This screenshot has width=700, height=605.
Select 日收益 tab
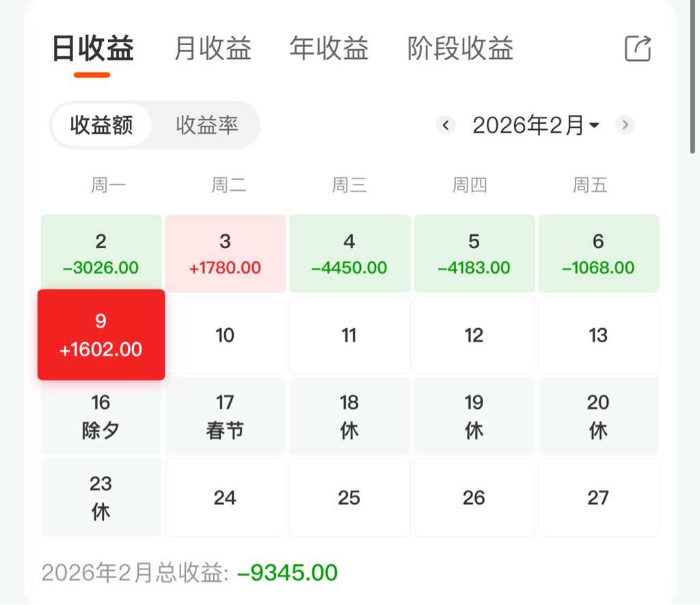pos(92,49)
